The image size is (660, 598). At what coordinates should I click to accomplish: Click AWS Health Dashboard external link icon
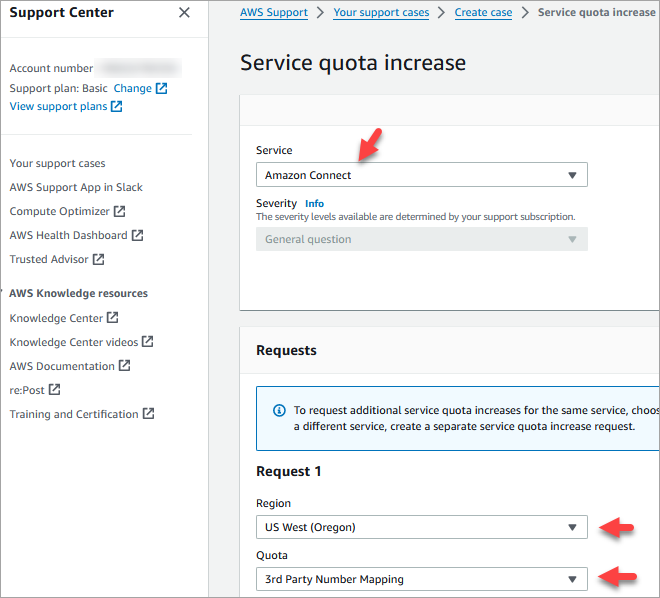pyautogui.click(x=138, y=235)
